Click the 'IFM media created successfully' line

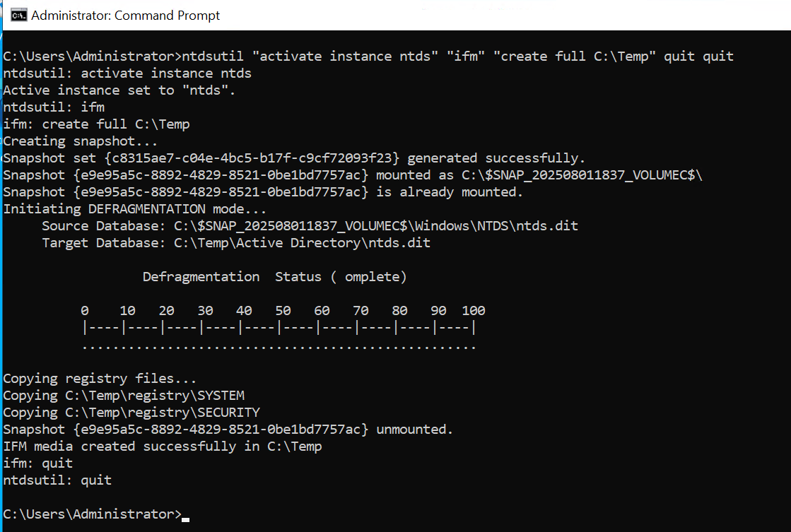click(x=163, y=447)
